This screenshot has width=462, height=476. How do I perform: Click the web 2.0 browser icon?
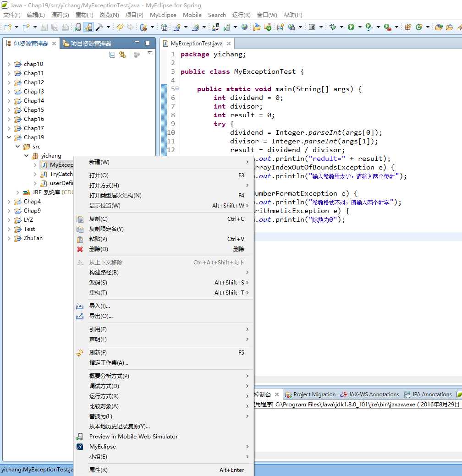coord(164,27)
